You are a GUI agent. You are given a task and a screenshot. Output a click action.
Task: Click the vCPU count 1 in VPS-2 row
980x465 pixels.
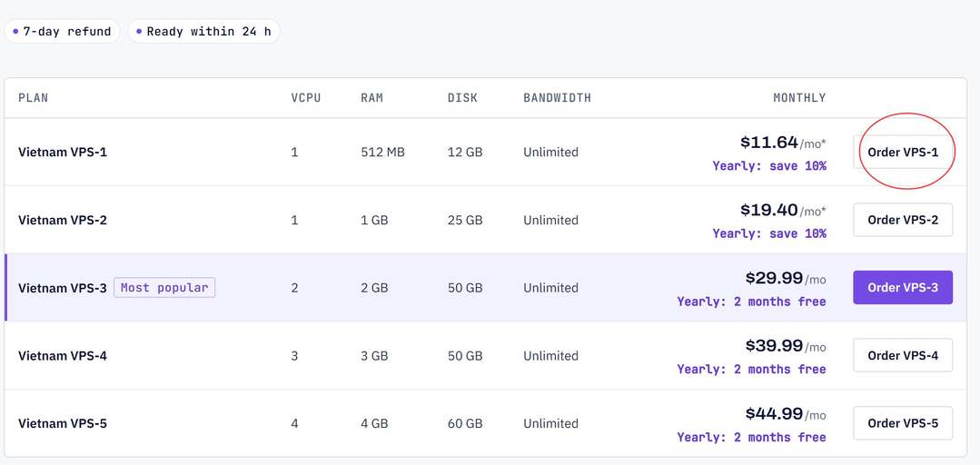pos(294,220)
